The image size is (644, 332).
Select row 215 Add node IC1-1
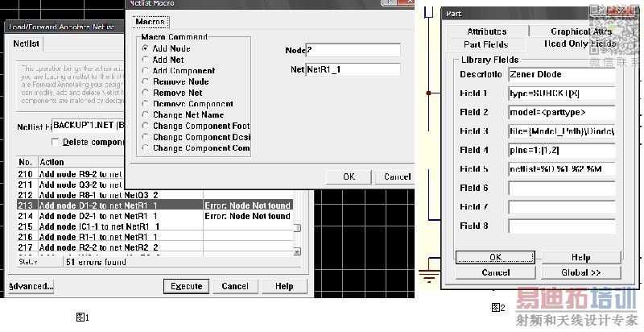pos(155,226)
